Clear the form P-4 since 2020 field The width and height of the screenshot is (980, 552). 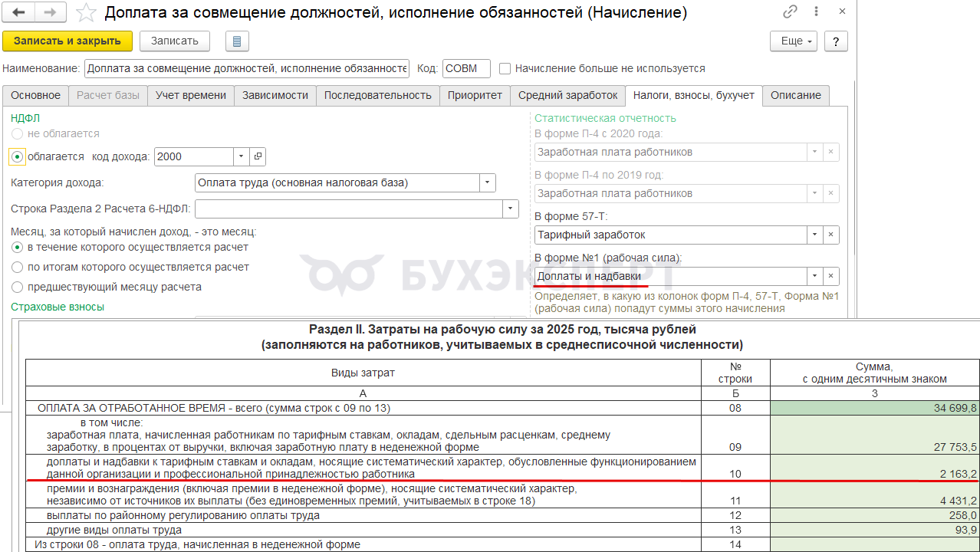[831, 153]
